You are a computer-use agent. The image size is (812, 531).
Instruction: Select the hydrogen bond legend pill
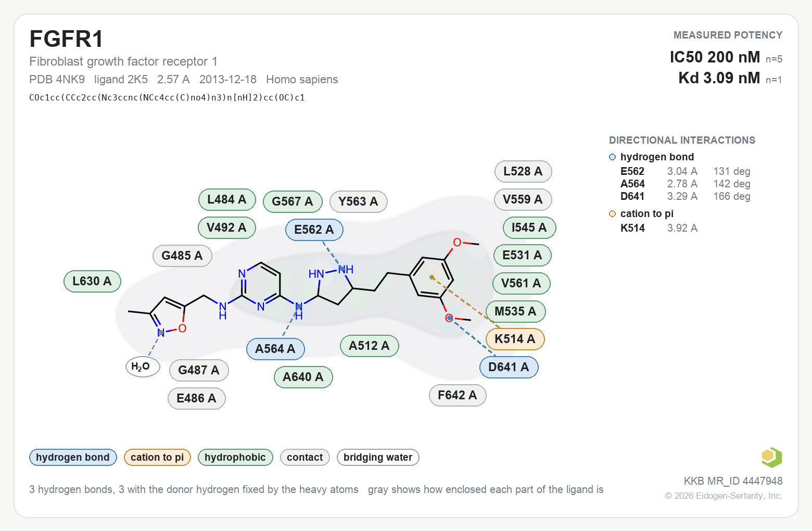[x=73, y=458]
